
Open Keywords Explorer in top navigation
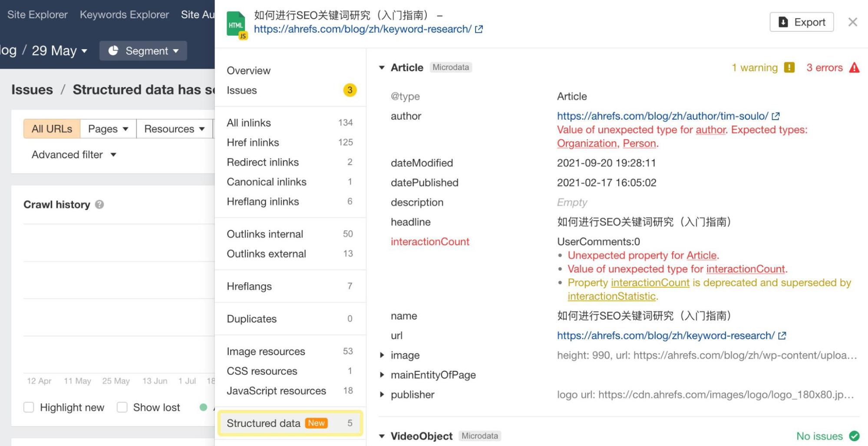coord(124,14)
